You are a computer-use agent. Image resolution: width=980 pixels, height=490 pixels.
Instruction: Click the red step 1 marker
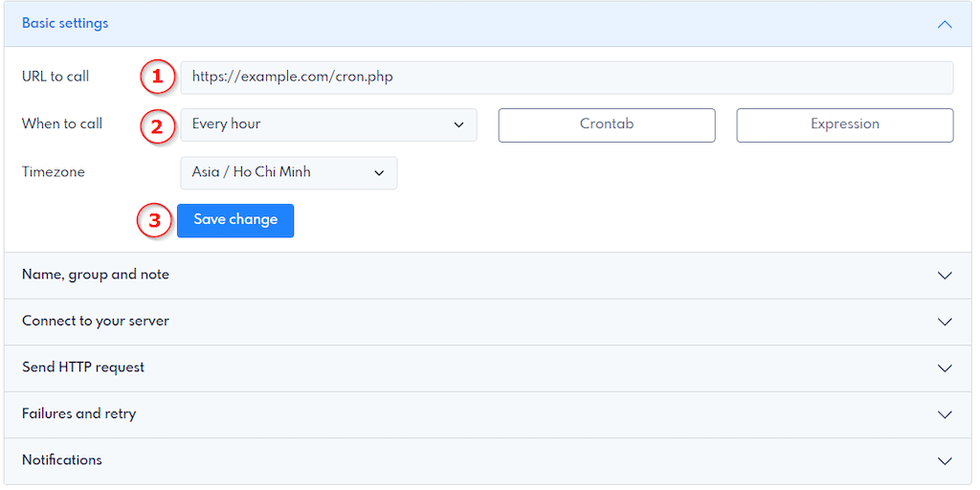(158, 78)
